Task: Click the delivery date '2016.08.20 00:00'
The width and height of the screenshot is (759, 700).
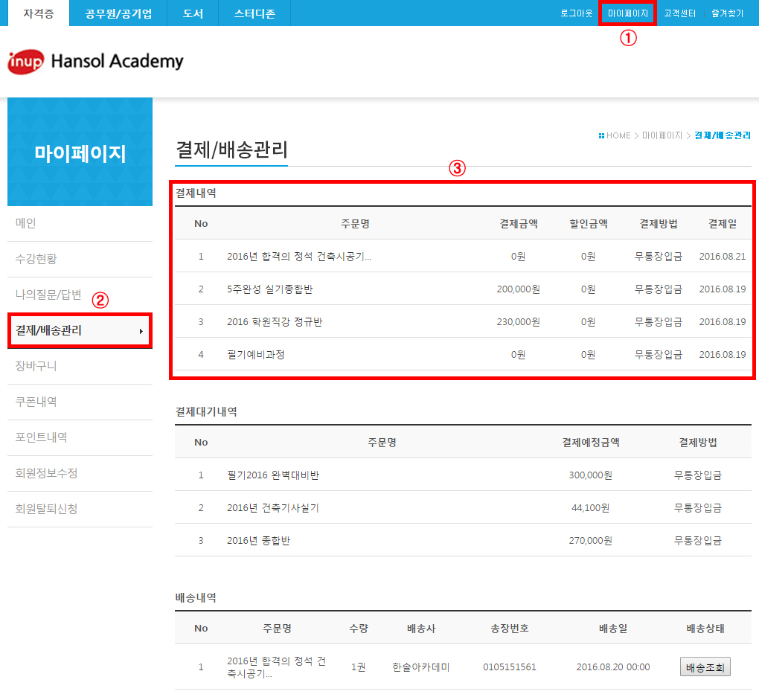Action: (x=613, y=667)
